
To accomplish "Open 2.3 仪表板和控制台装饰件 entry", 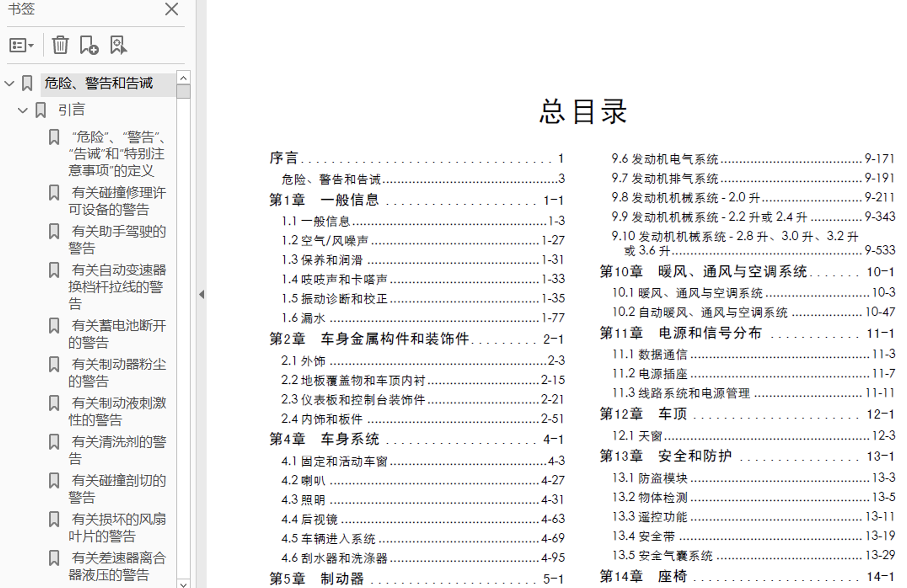I will coord(423,400).
